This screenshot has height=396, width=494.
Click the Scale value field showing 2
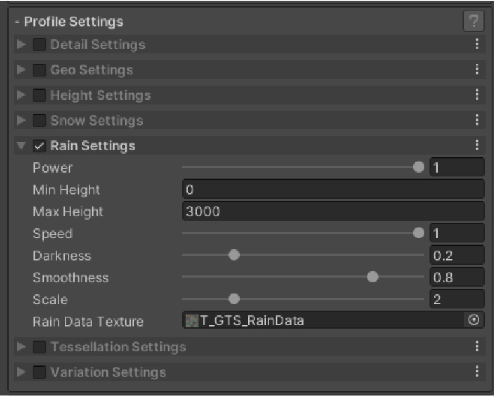coord(457,299)
